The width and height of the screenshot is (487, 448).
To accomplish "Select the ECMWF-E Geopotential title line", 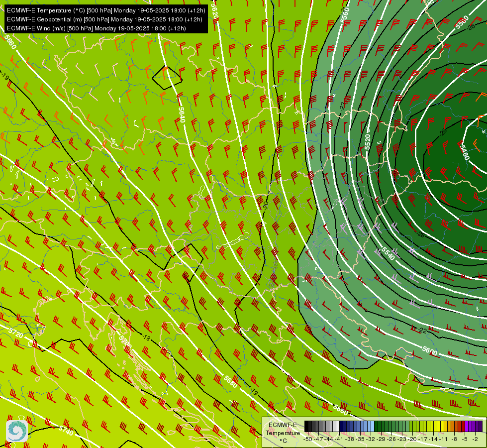I will (104, 19).
